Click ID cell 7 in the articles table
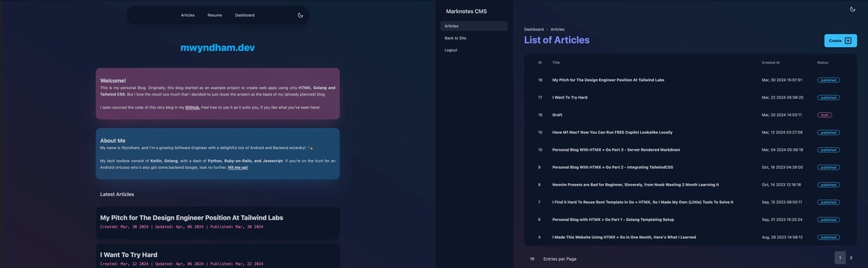Screen dimensions: 868x268 tap(540, 202)
